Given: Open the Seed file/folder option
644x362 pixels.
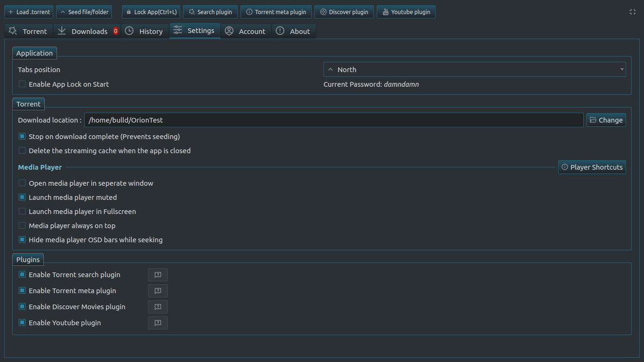Looking at the screenshot, I should pyautogui.click(x=84, y=12).
